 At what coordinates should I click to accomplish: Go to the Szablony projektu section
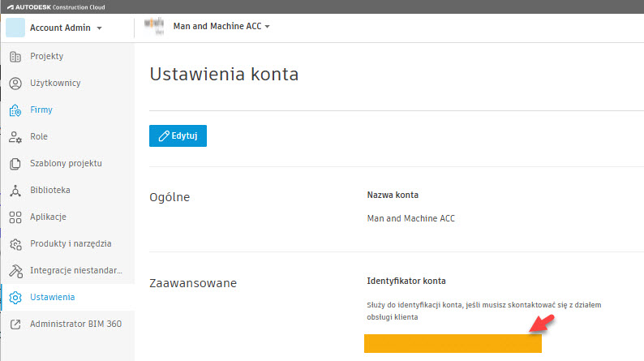(x=66, y=164)
